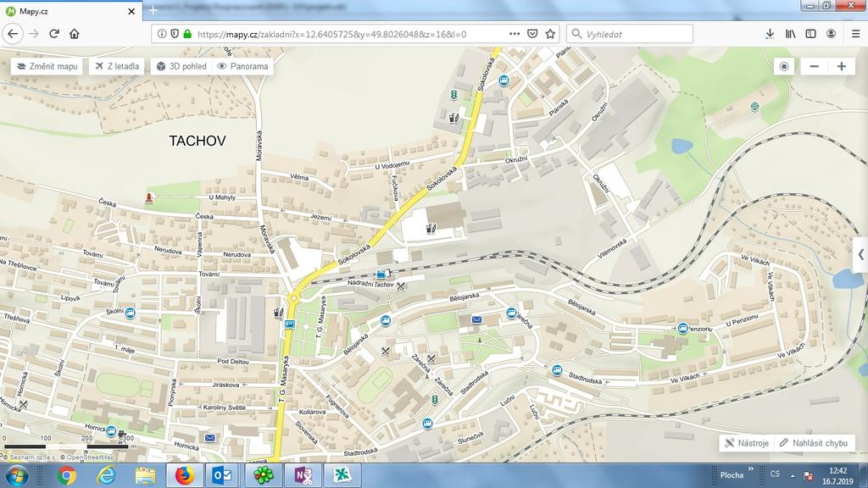Open Internet Explorer from the taskbar
Image resolution: width=868 pixels, height=488 pixels.
click(106, 476)
